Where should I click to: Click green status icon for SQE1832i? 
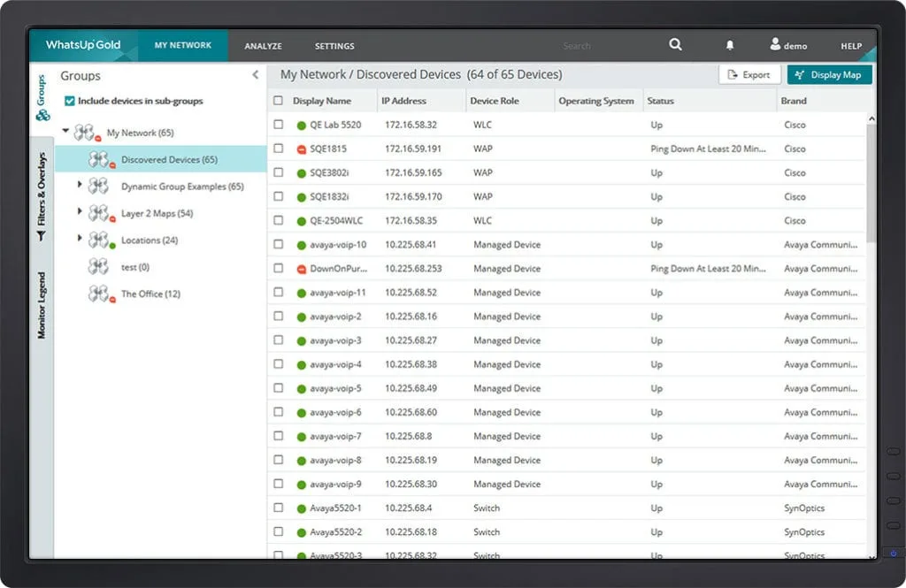301,197
